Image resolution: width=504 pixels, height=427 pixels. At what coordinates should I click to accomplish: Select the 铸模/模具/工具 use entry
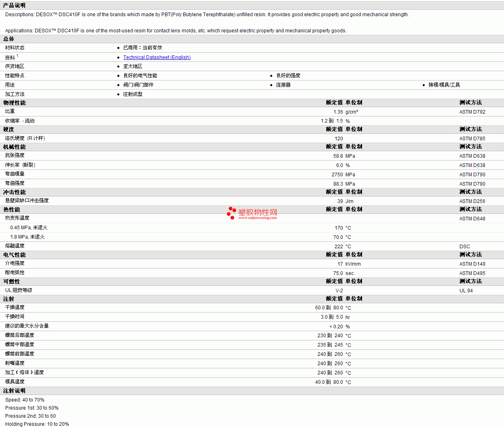[444, 85]
